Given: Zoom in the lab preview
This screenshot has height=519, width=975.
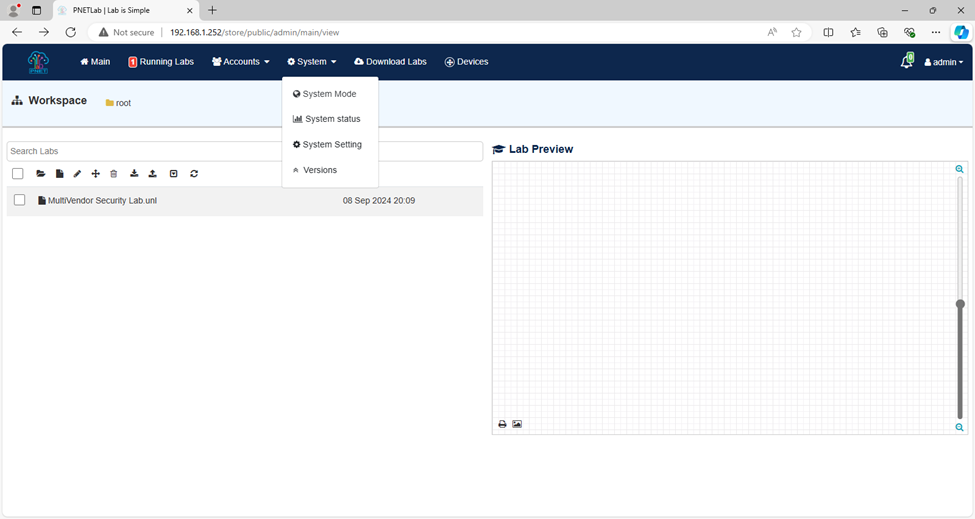Looking at the screenshot, I should 959,169.
